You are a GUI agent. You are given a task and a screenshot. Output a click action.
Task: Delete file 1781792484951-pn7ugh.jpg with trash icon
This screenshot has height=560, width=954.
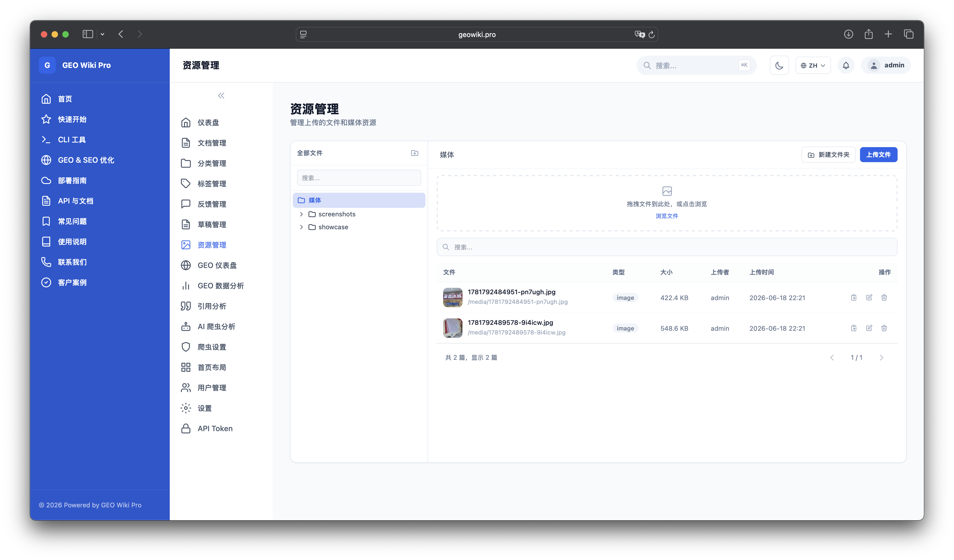[x=884, y=298]
